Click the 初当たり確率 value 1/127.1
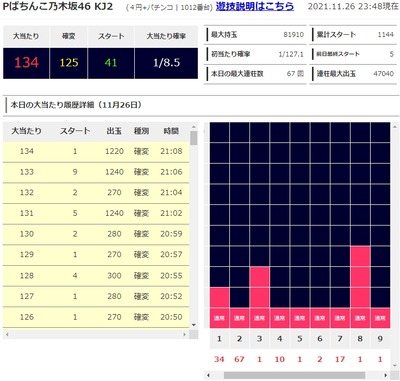The height and width of the screenshot is (381, 400). coord(291,54)
